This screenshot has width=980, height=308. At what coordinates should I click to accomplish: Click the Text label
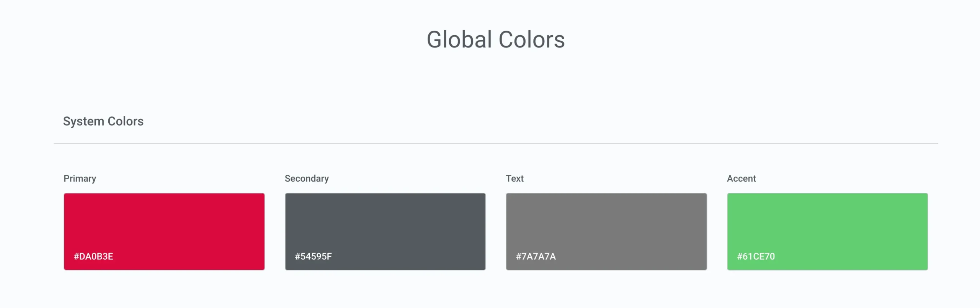(515, 178)
